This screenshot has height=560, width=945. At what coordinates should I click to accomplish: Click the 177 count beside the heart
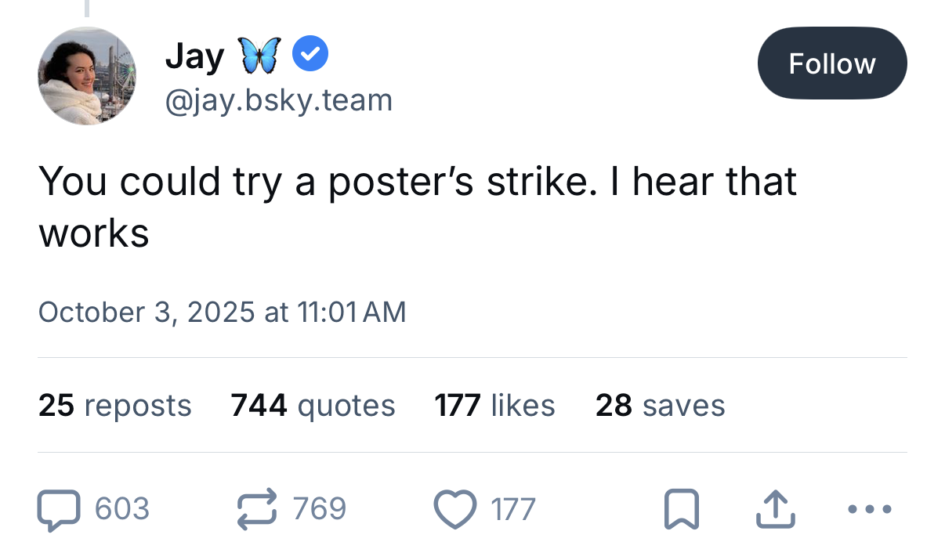click(513, 509)
